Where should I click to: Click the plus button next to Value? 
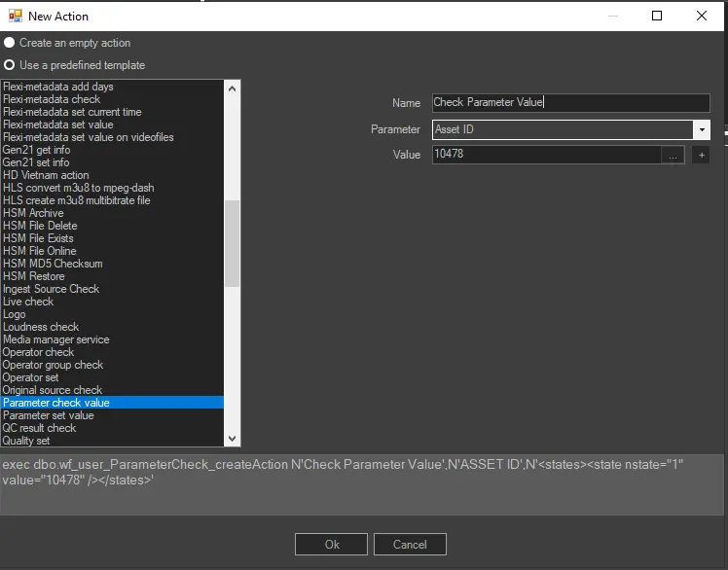(701, 155)
